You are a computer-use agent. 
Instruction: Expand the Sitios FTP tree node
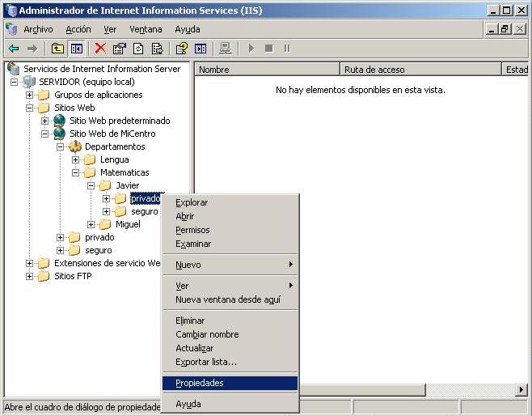[30, 276]
